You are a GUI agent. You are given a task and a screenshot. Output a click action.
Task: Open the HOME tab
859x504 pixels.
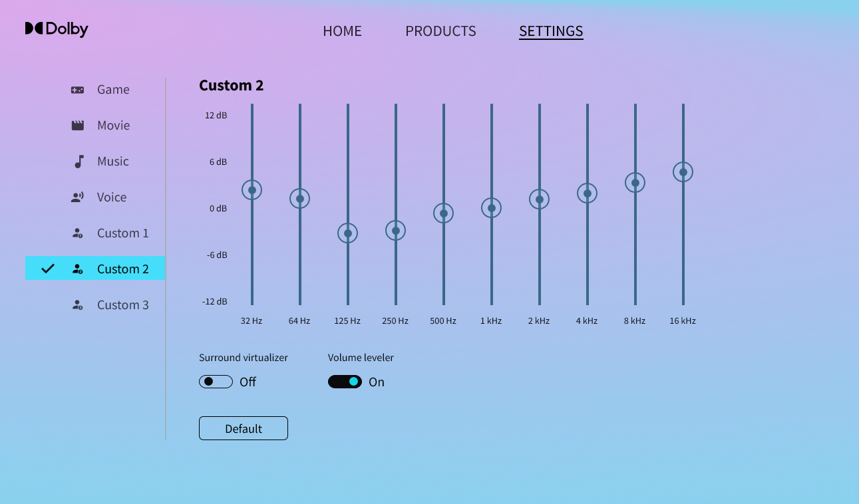coord(342,31)
